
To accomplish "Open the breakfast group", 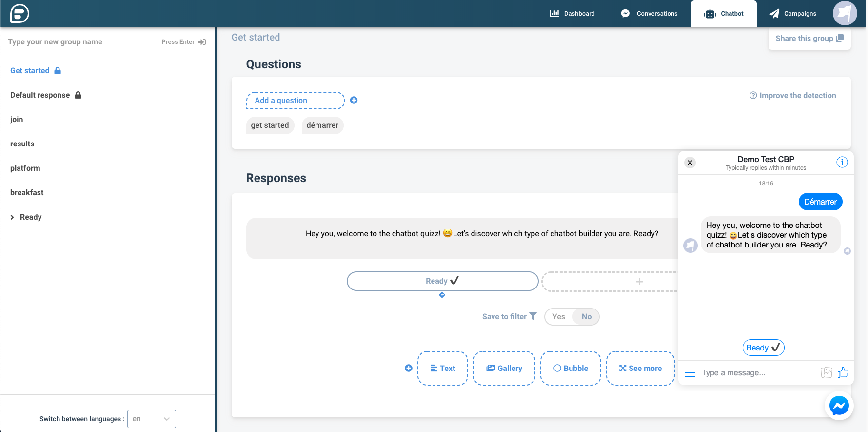I will click(27, 192).
